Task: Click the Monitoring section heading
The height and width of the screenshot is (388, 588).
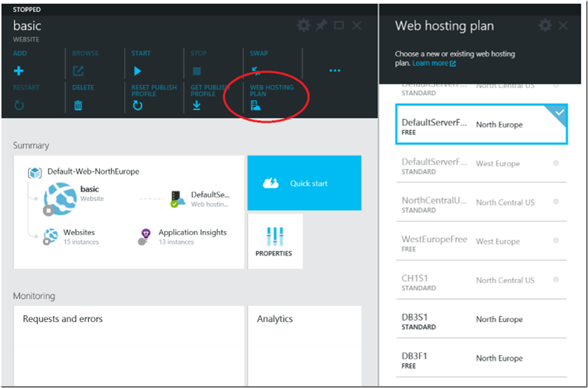Action: pyautogui.click(x=34, y=296)
